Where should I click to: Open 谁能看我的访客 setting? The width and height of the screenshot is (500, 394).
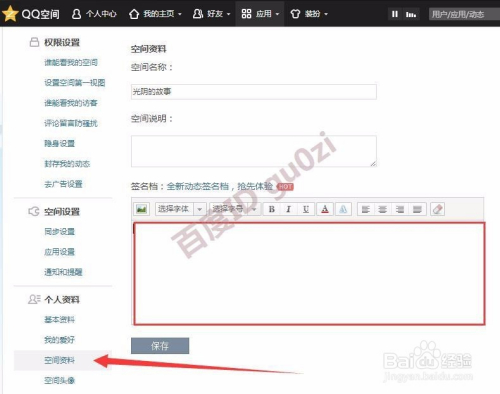click(x=71, y=103)
